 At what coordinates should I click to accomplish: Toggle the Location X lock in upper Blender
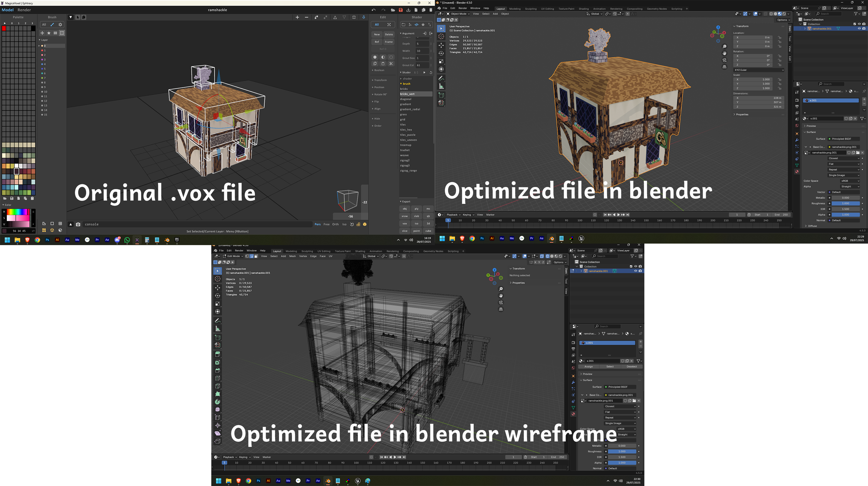tap(780, 37)
